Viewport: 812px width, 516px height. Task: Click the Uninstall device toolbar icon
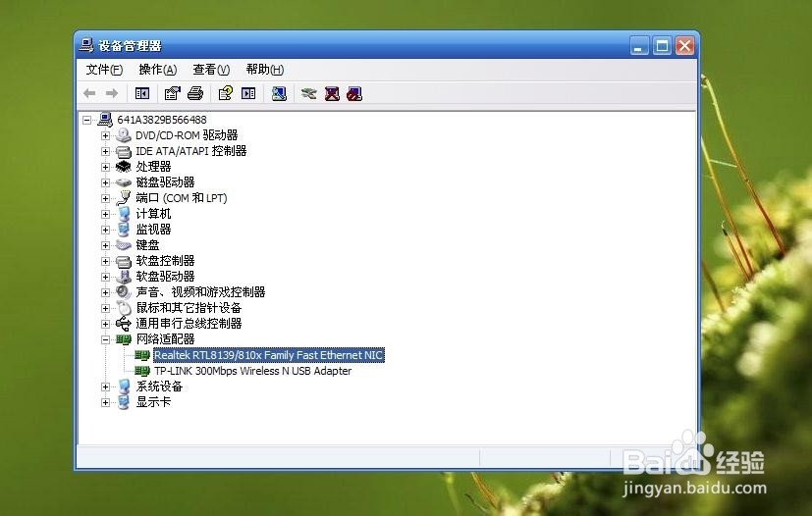pos(332,93)
